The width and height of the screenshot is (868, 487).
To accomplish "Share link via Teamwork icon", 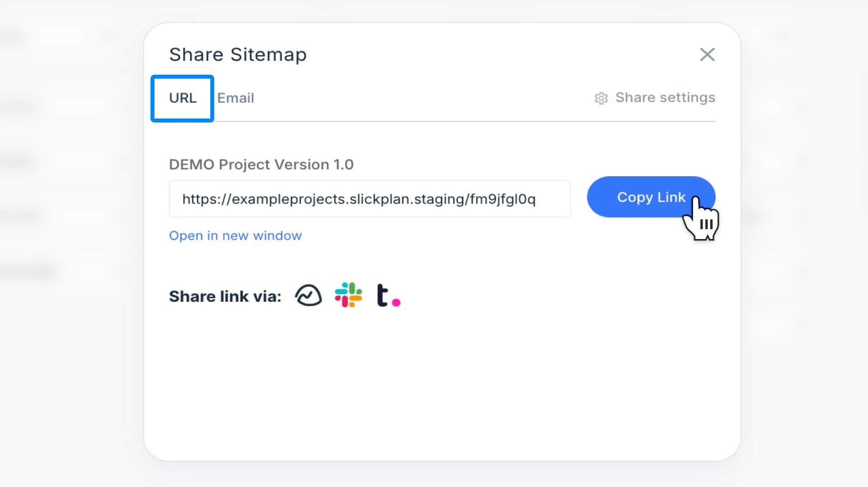I will (389, 295).
